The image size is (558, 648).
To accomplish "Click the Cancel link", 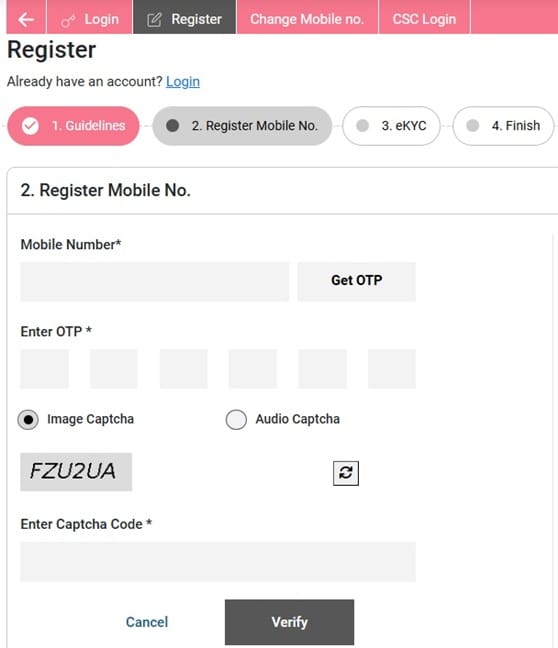I will (x=147, y=622).
